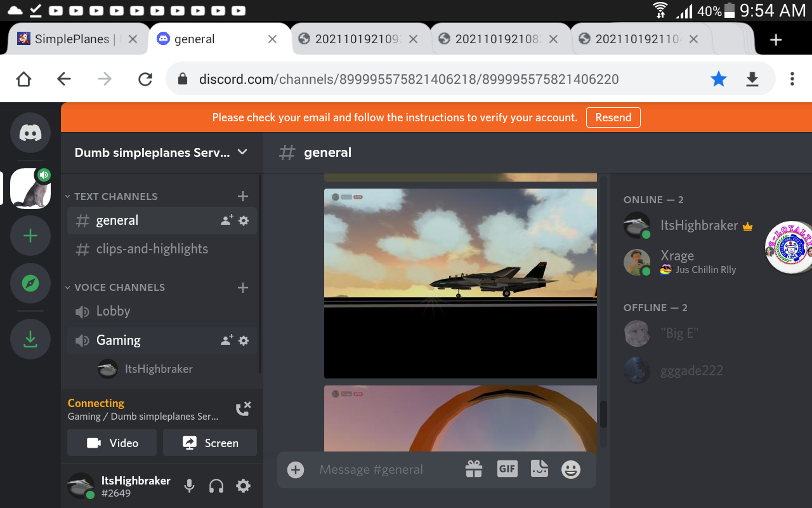
Task: Disconnect from voice call icon
Action: point(243,409)
